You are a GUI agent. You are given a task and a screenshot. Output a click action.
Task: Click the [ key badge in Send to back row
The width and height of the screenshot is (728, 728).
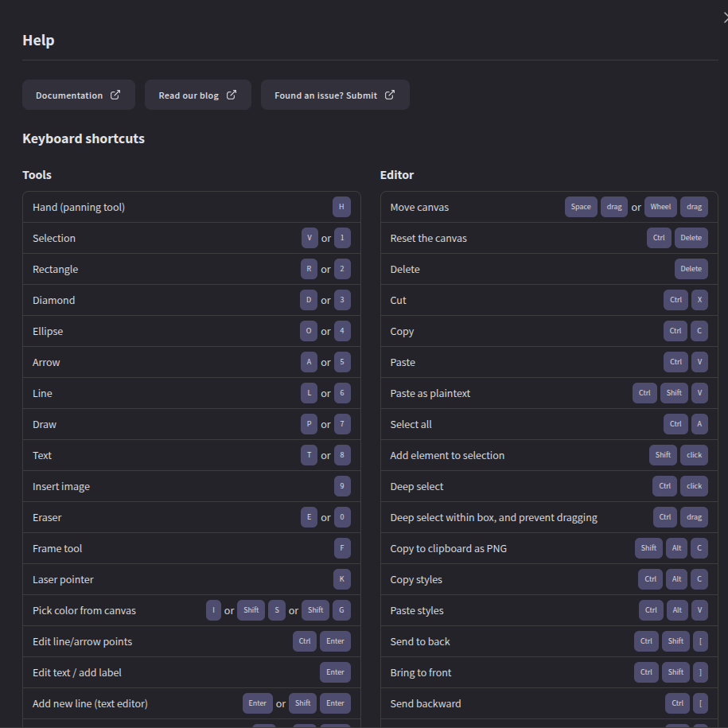click(700, 641)
